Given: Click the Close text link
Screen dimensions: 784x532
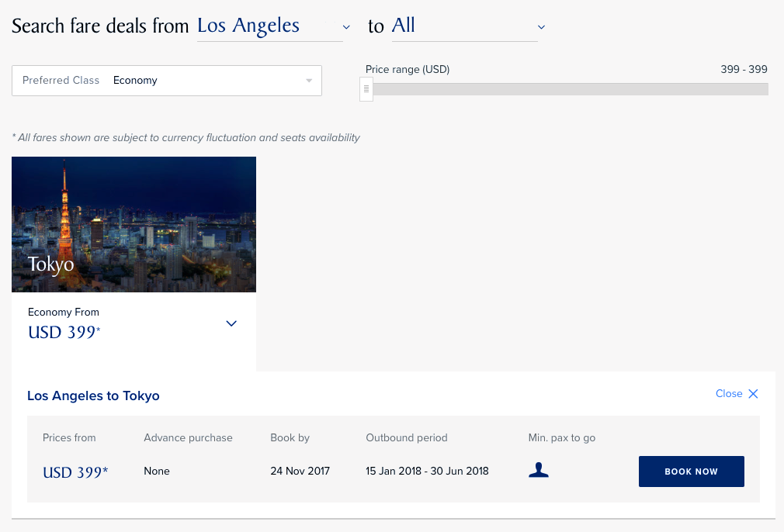Looking at the screenshot, I should click(728, 394).
